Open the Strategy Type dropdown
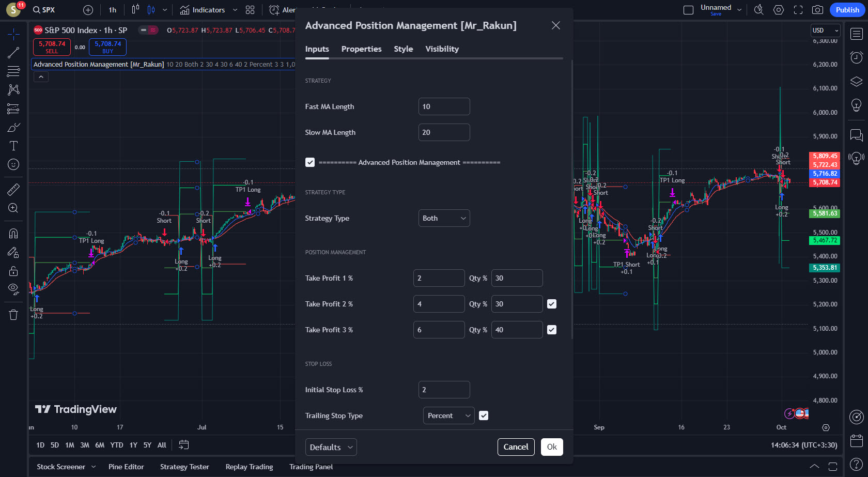Screen dimensions: 868x477 (444, 218)
